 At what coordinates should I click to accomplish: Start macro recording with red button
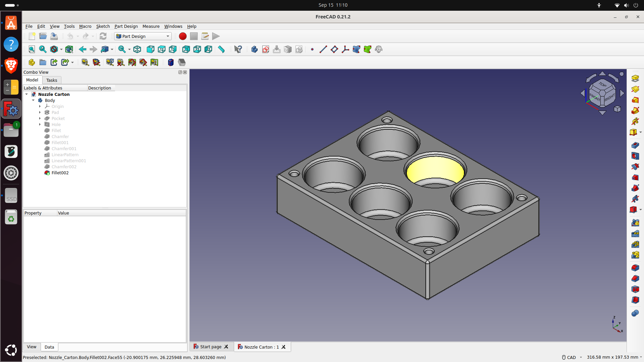(182, 36)
